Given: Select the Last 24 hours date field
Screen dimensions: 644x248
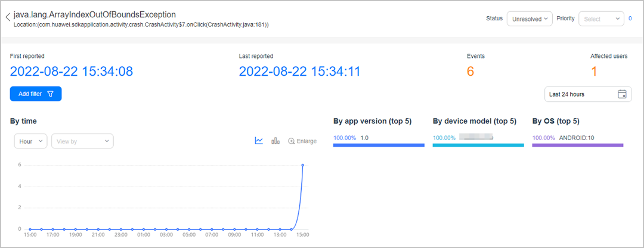Looking at the screenshot, I should (x=588, y=94).
